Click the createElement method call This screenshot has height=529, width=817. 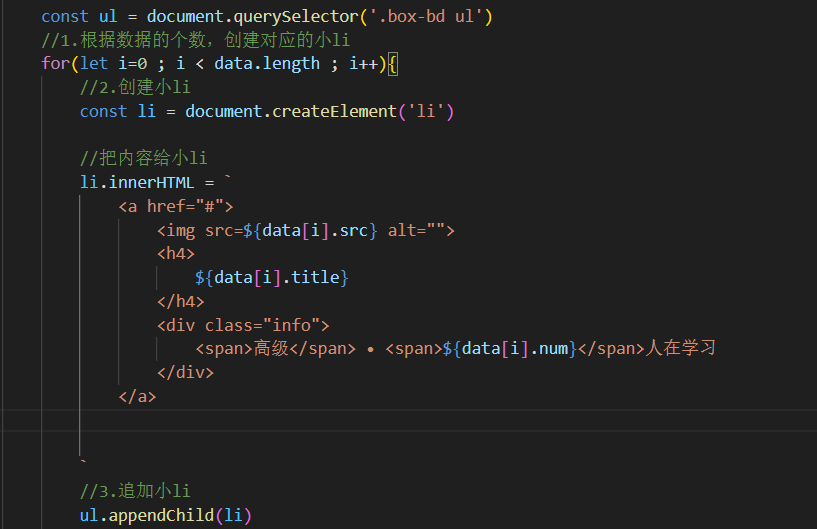point(334,112)
